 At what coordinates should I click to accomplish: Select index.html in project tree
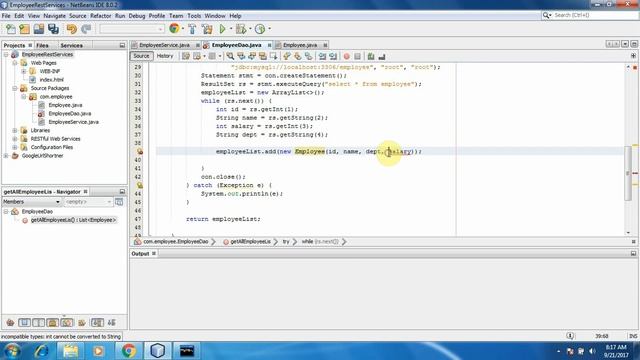51,80
